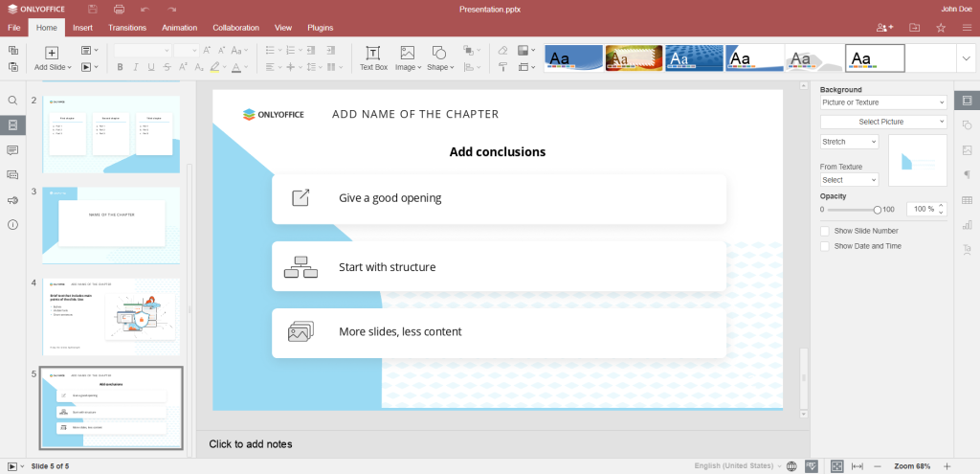Undo the last action
The width and height of the screenshot is (980, 474).
145,10
